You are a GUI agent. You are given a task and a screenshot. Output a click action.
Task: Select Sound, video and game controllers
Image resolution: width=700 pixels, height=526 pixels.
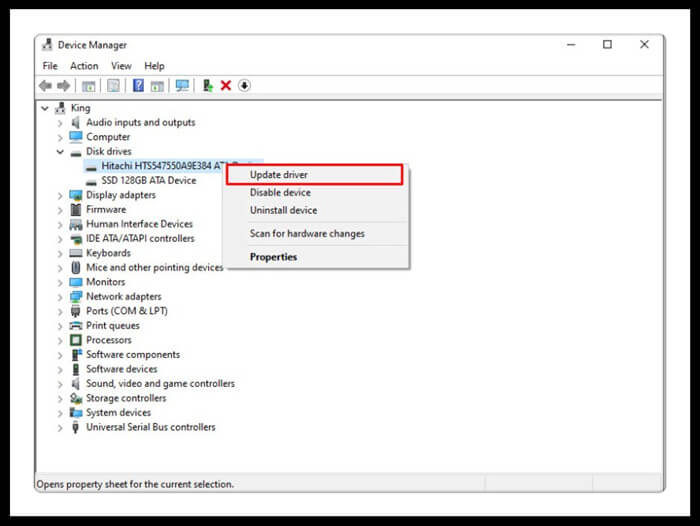coord(160,384)
